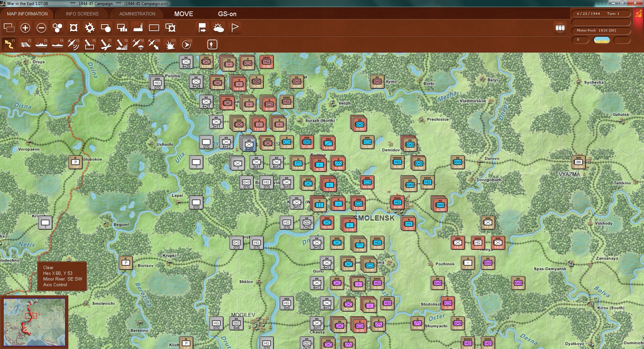Select the 16-16 unit at top stack
644x349 pixels.
coord(229,64)
